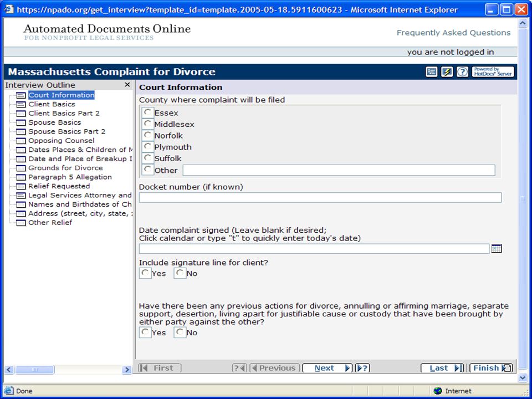Click the Relief Requested dialog icon
The height and width of the screenshot is (399, 532).
click(x=21, y=187)
